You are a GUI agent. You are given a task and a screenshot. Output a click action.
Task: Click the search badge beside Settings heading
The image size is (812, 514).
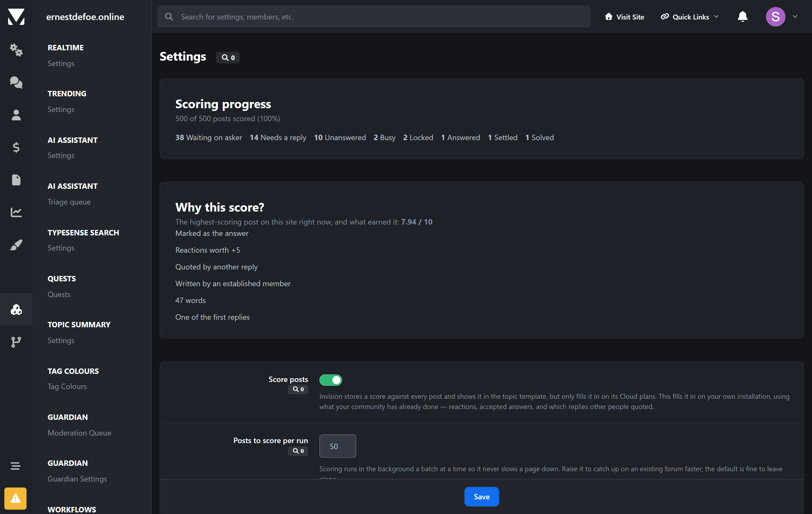click(228, 58)
